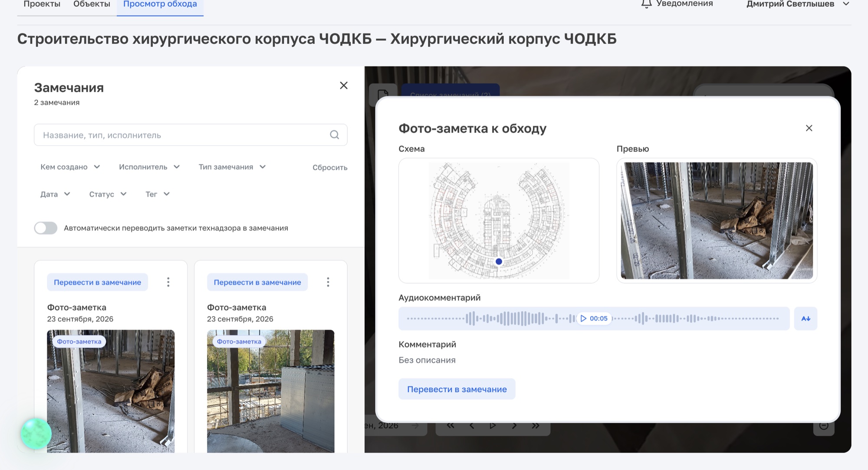The image size is (868, 470).
Task: Expand the Тип замечания filter
Action: click(232, 167)
